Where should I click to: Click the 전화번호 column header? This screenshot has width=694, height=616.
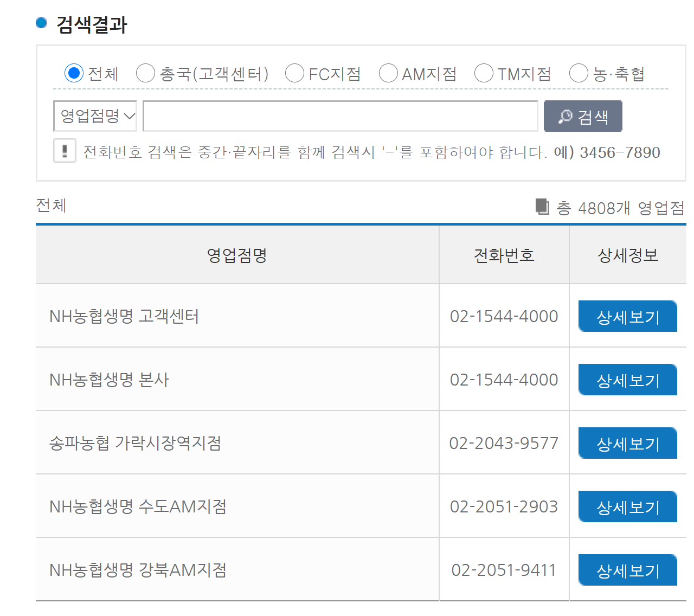click(504, 255)
